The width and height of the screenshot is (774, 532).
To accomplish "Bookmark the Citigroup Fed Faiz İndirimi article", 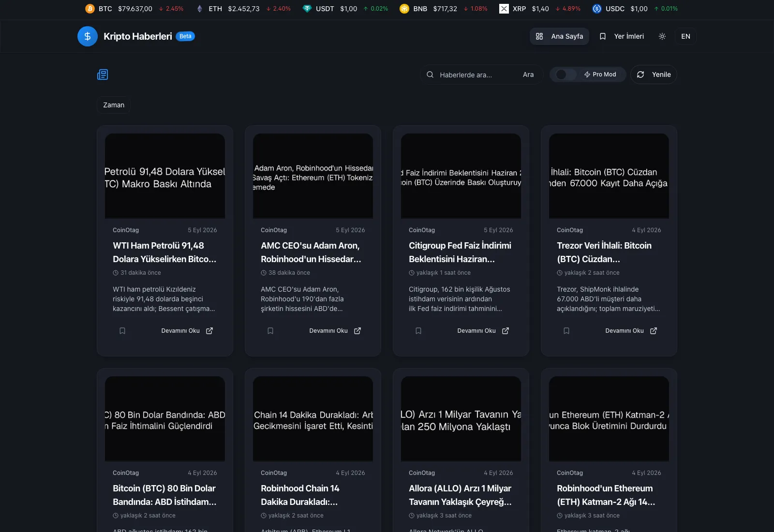I will pyautogui.click(x=418, y=331).
